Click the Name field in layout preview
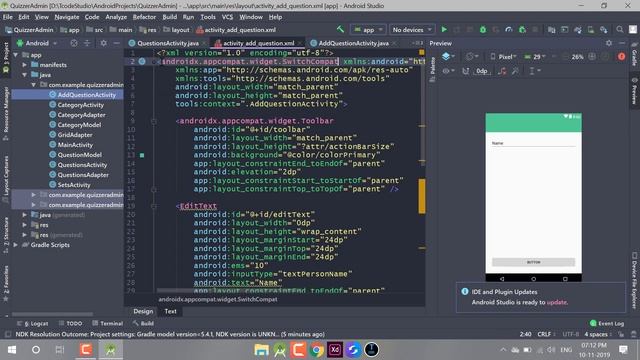Image resolution: width=640 pixels, height=360 pixels. [x=533, y=143]
